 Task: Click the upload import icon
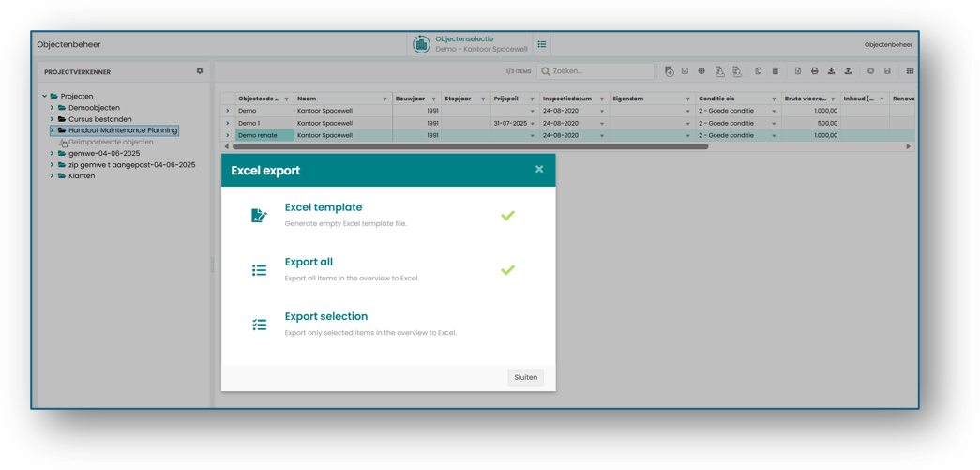tap(848, 71)
